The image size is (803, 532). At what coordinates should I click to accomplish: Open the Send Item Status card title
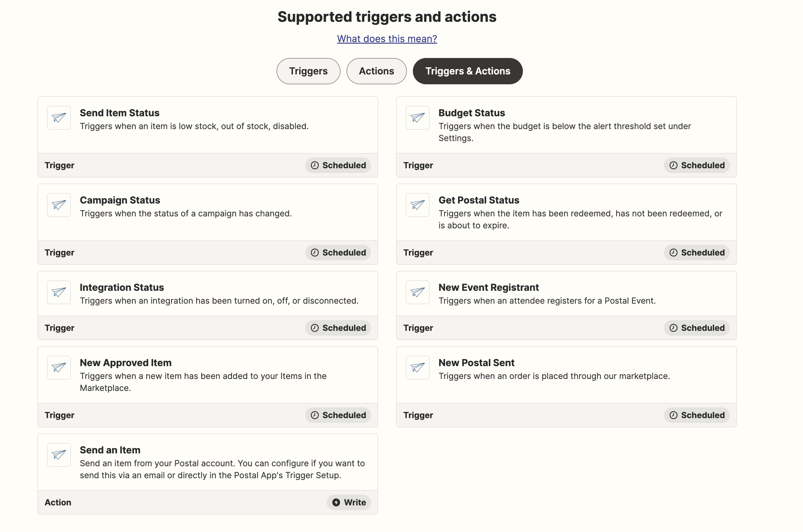click(x=120, y=113)
